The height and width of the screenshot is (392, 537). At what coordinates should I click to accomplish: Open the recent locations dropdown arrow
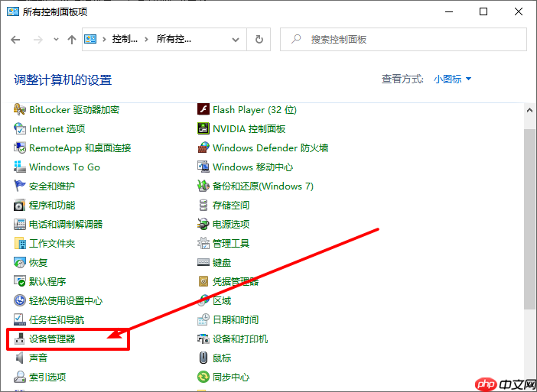click(56, 40)
